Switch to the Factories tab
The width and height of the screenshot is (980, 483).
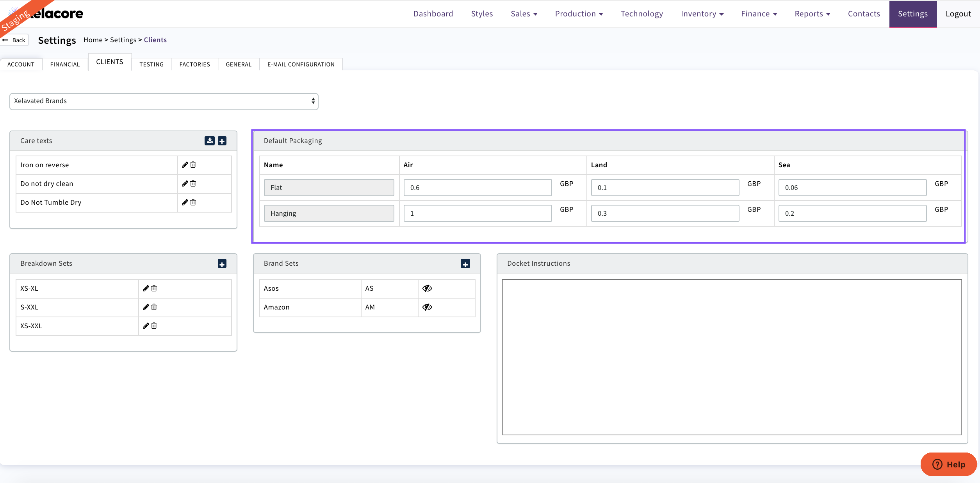click(x=194, y=64)
